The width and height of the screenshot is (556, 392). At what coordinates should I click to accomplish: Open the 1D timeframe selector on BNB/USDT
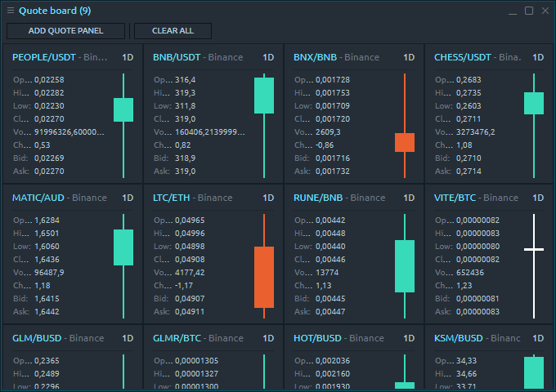tap(268, 57)
